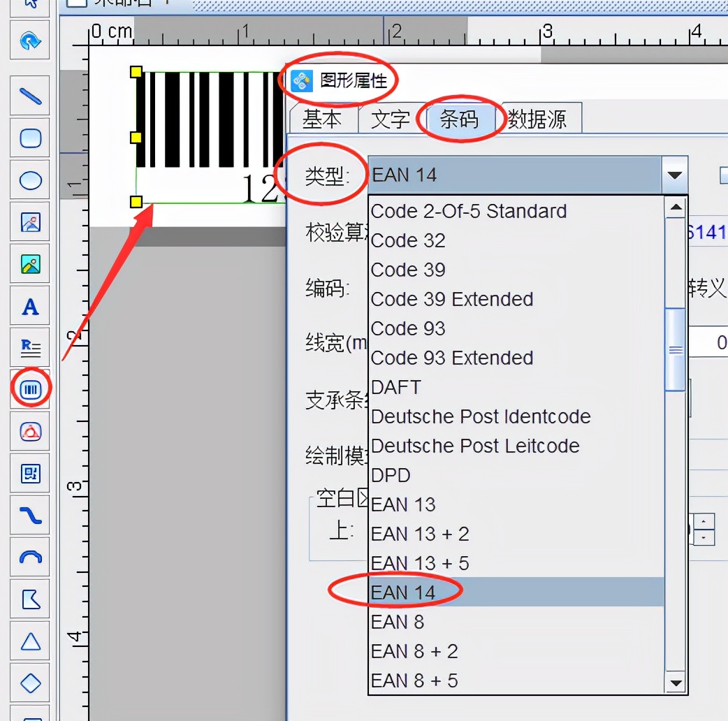Select the curve drawing tool
Screen dimensions: 728x721
29,516
